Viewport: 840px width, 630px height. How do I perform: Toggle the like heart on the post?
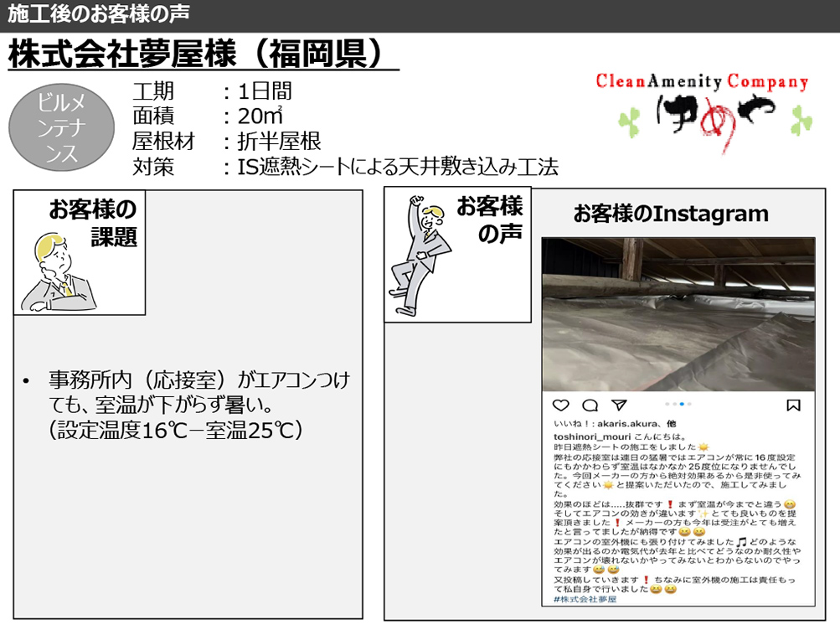click(560, 404)
